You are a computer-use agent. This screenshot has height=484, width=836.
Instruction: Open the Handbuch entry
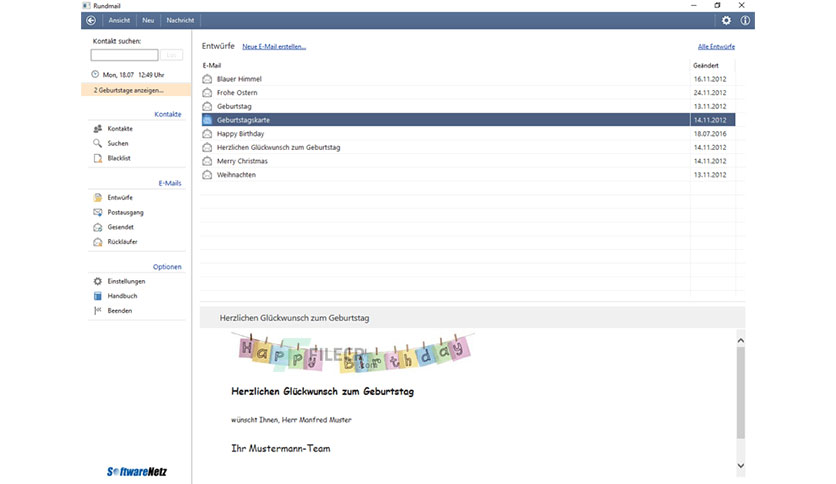pos(122,296)
